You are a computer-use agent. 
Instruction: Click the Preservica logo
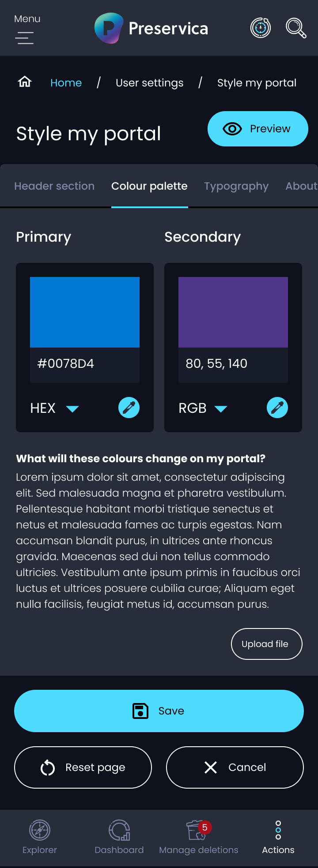(x=151, y=28)
